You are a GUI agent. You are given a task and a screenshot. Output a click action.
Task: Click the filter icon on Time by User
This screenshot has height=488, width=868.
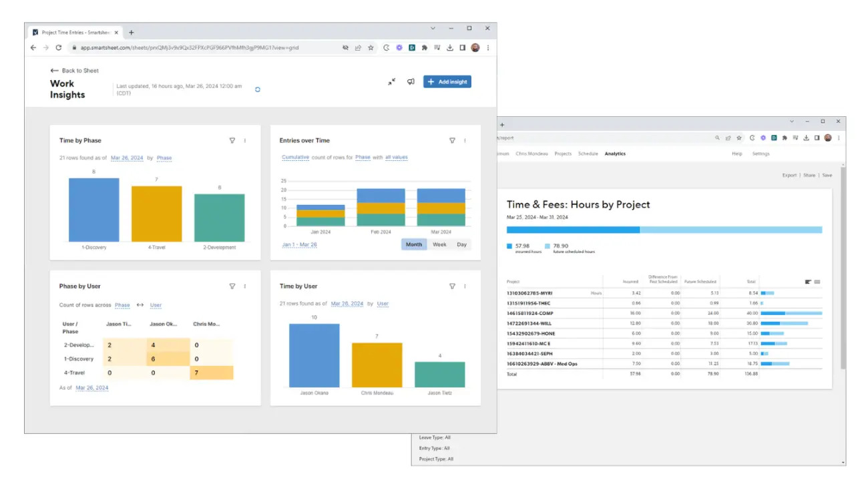coord(453,286)
